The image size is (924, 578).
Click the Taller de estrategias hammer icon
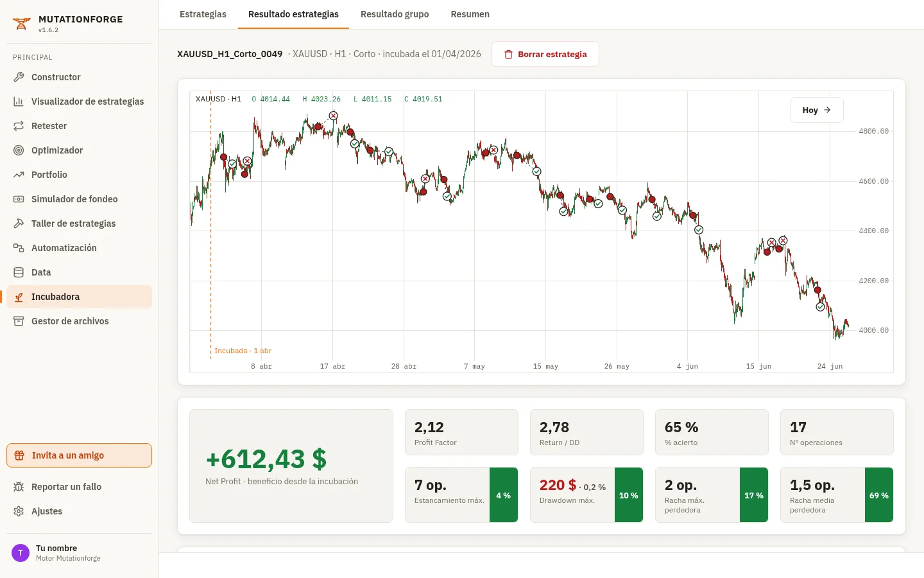pos(19,223)
